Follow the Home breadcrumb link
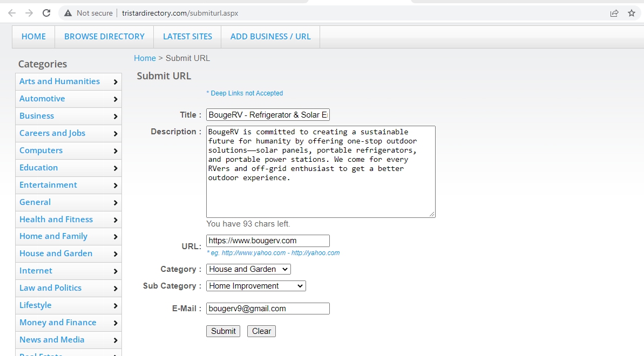The height and width of the screenshot is (356, 644). tap(145, 58)
